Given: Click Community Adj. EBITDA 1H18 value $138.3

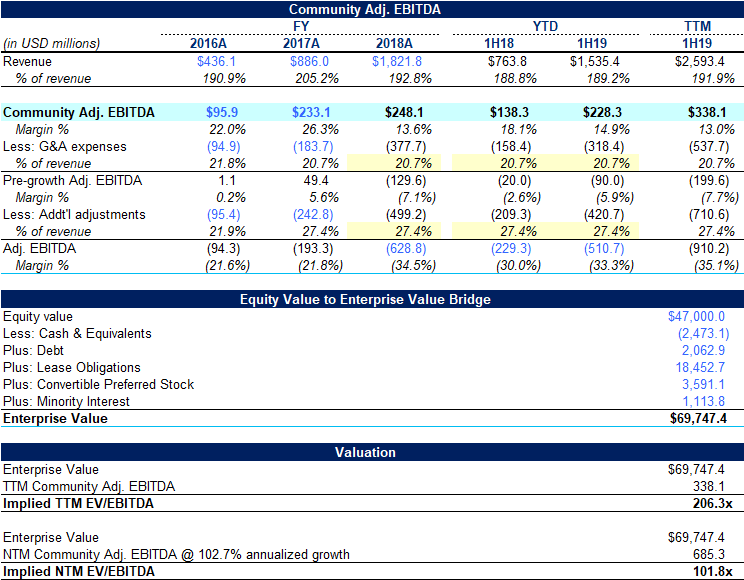Looking at the screenshot, I should (509, 112).
